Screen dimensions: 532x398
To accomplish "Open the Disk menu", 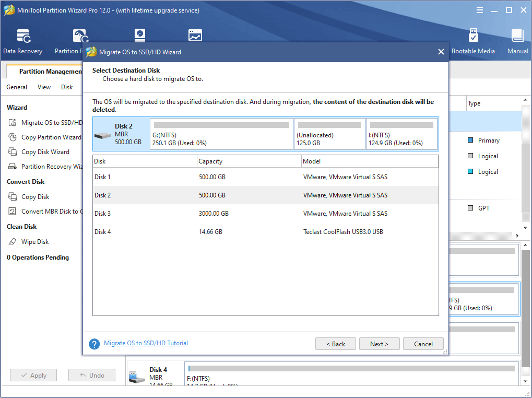I will coord(67,87).
